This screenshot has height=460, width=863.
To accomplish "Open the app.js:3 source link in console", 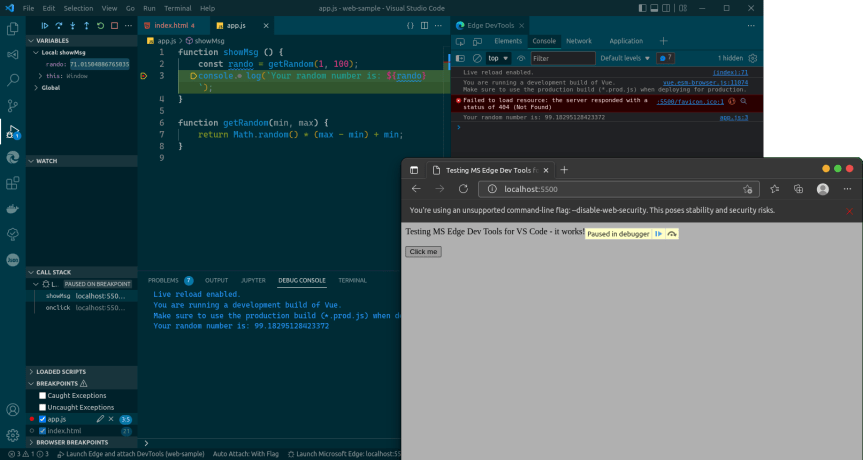I will [734, 118].
